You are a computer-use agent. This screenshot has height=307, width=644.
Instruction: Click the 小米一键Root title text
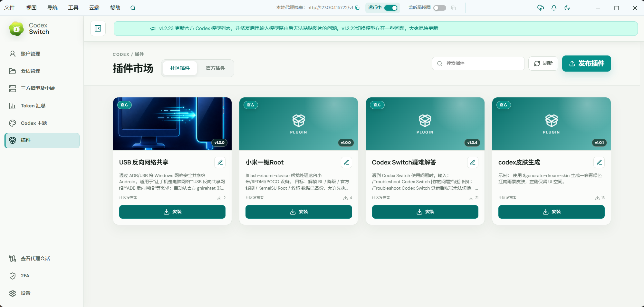coord(264,162)
